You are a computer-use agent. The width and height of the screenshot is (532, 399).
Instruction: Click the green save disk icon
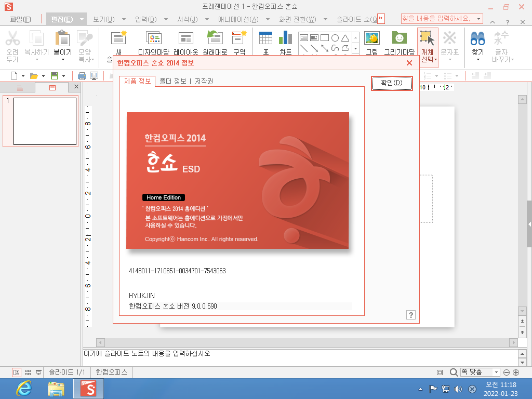(x=54, y=76)
